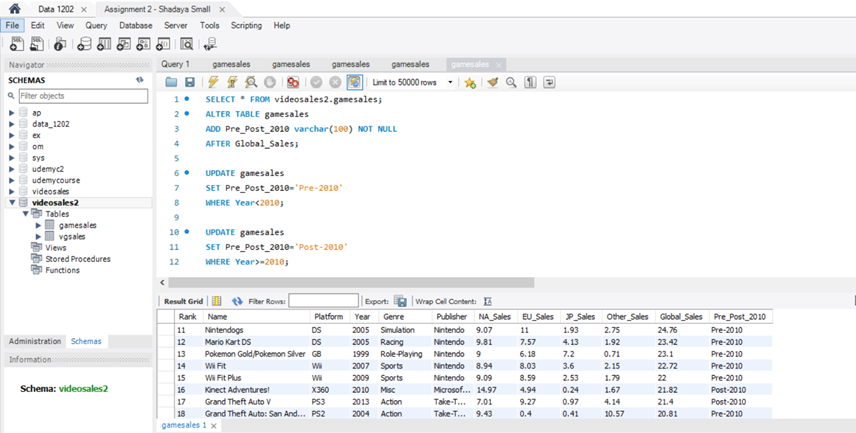856x433 pixels.
Task: Collapse the videosales2 schema
Action: click(12, 203)
